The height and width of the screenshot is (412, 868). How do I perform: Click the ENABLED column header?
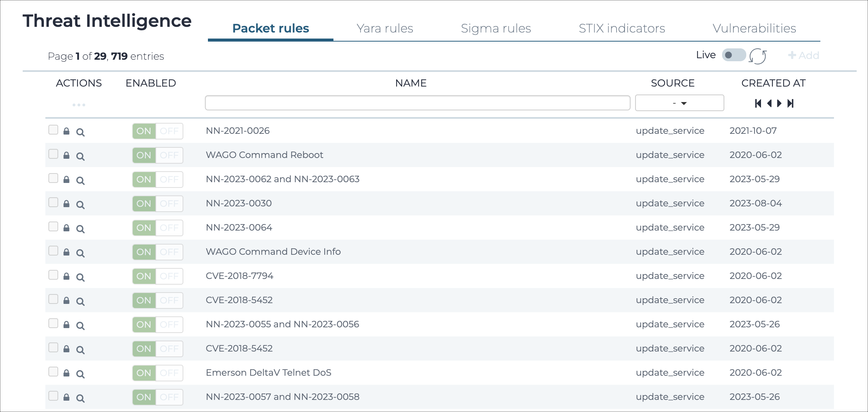pyautogui.click(x=151, y=83)
